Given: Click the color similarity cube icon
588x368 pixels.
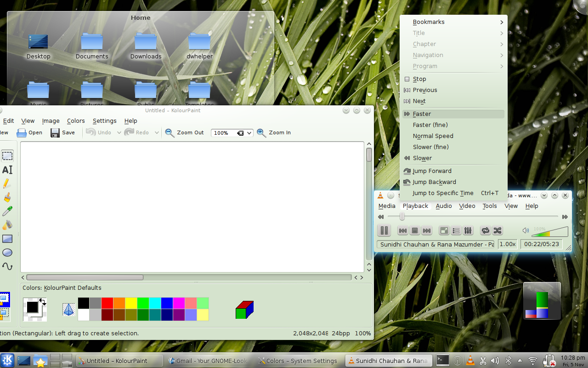Looking at the screenshot, I should tap(244, 310).
